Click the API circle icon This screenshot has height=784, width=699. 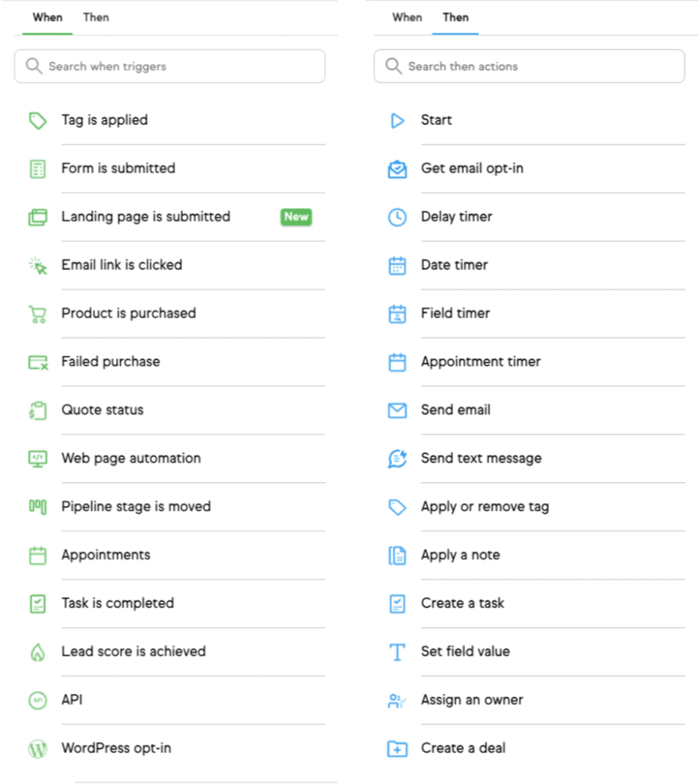(38, 700)
